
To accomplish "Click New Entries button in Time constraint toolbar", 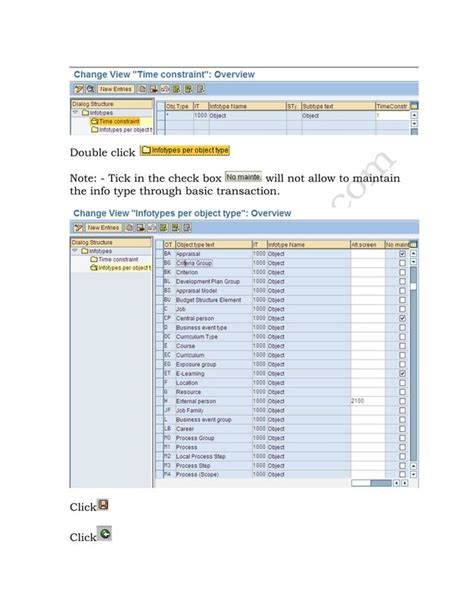I will pyautogui.click(x=115, y=89).
